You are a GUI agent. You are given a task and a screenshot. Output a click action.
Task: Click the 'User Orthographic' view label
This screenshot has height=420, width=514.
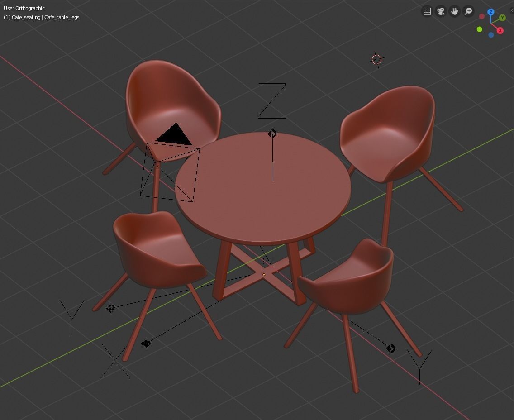click(x=24, y=8)
